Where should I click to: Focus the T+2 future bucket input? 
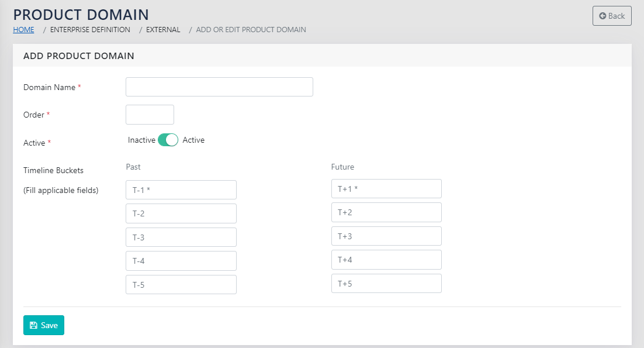[386, 212]
